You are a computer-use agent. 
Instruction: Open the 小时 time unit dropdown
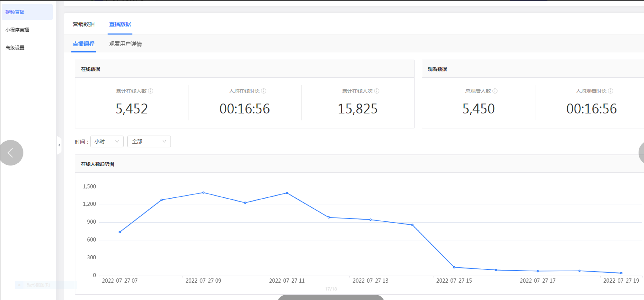[107, 142]
